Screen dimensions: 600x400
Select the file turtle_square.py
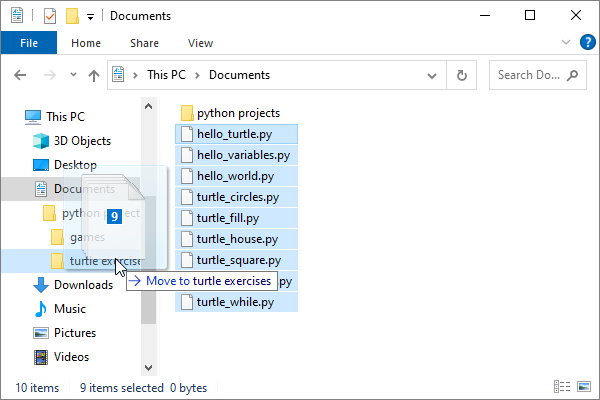pyautogui.click(x=236, y=260)
